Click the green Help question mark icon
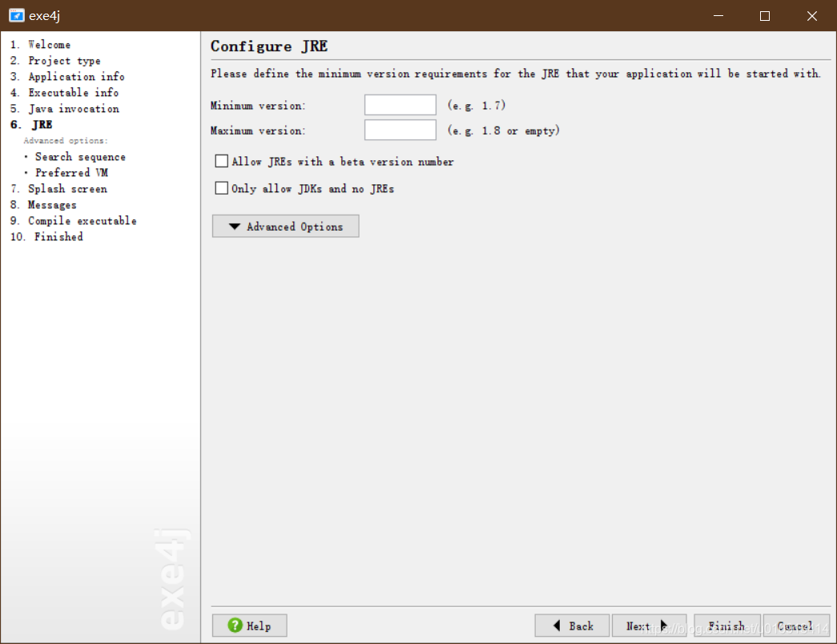Screen dimensions: 837x644 coord(235,626)
